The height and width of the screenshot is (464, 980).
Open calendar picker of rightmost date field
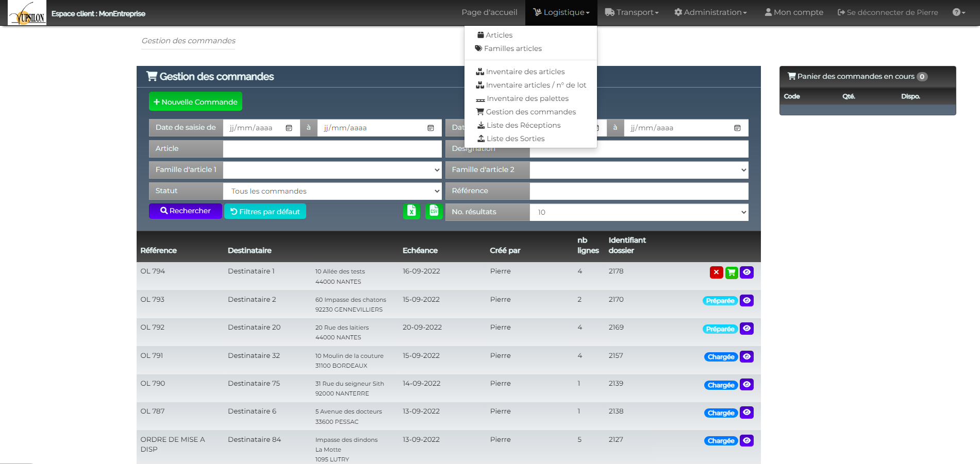click(x=737, y=128)
